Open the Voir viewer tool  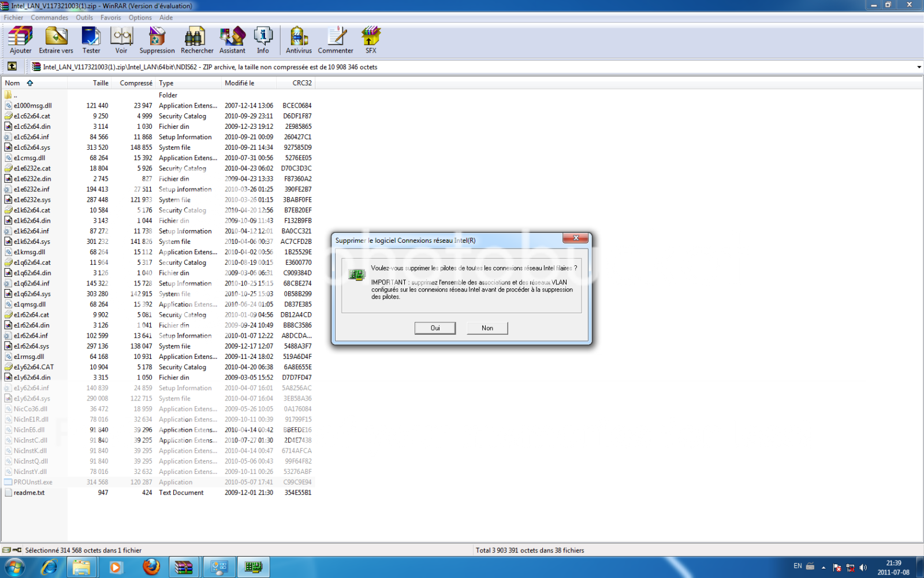(121, 39)
